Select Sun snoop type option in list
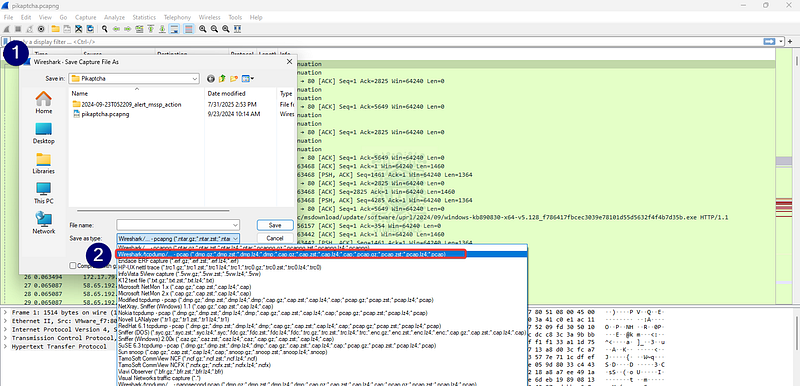800x386 pixels. [x=321, y=352]
